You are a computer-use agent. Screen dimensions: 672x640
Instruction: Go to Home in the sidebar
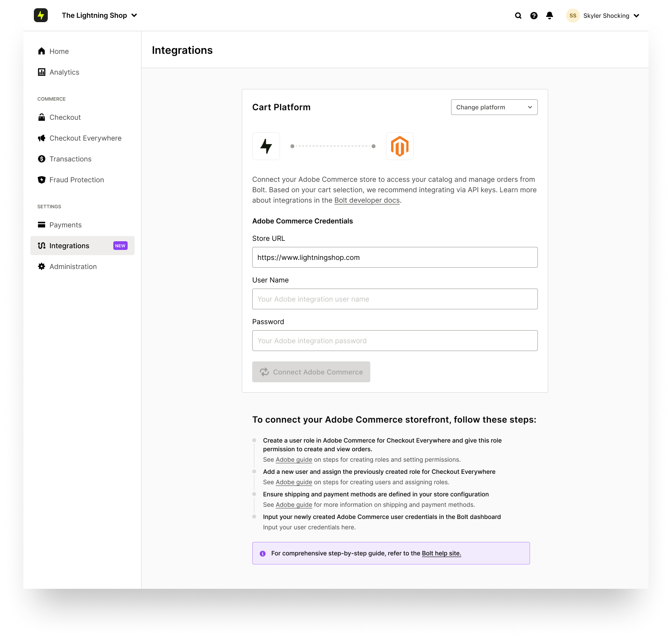[x=82, y=51]
